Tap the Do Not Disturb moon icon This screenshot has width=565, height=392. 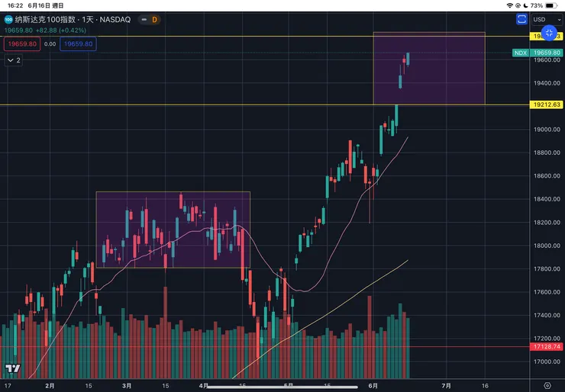[x=526, y=5]
